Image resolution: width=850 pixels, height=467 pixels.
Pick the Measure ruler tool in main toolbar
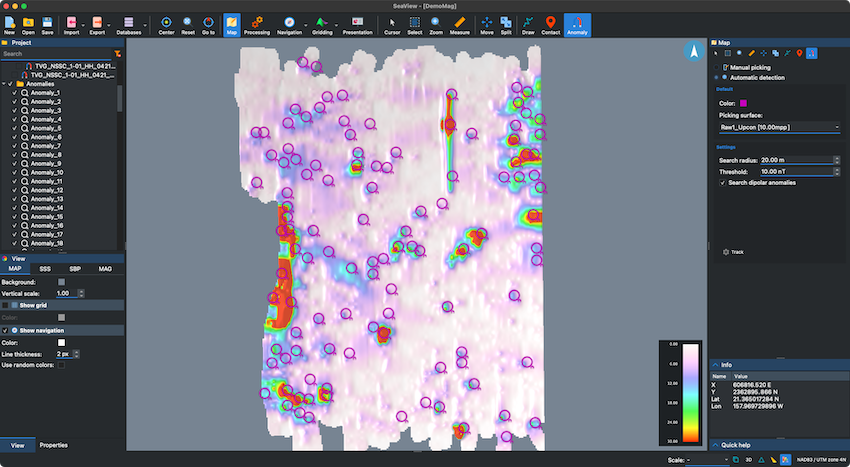(x=459, y=25)
